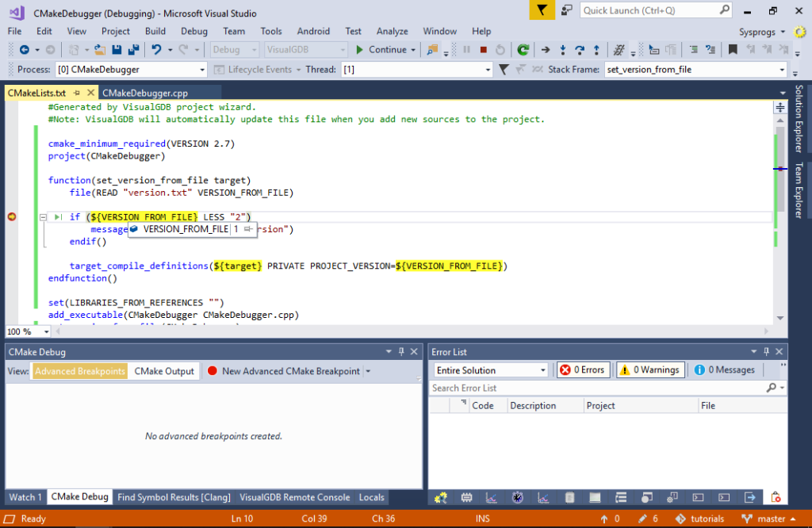812x528 pixels.
Task: Toggle auto-hide pin on CMake Debug panel
Action: pyautogui.click(x=400, y=351)
